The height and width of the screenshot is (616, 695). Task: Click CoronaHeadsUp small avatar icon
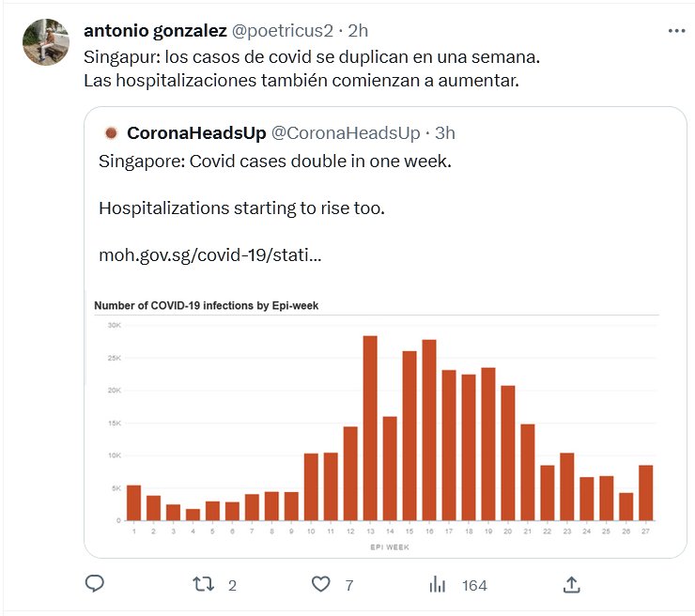click(x=111, y=133)
